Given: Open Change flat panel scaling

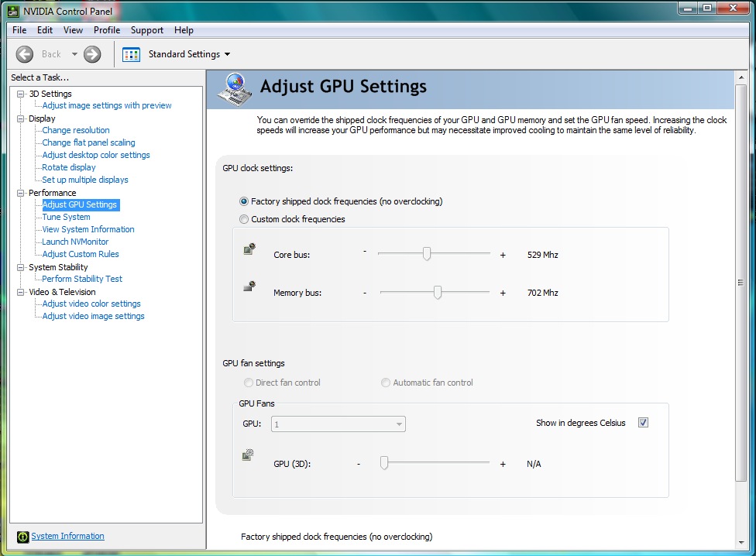Looking at the screenshot, I should tap(88, 142).
